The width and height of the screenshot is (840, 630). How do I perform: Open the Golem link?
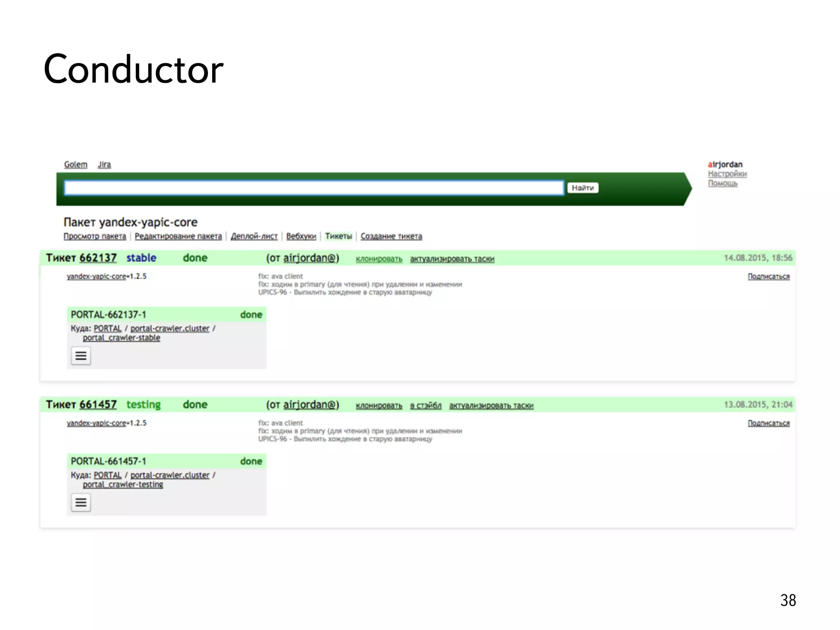[x=75, y=164]
